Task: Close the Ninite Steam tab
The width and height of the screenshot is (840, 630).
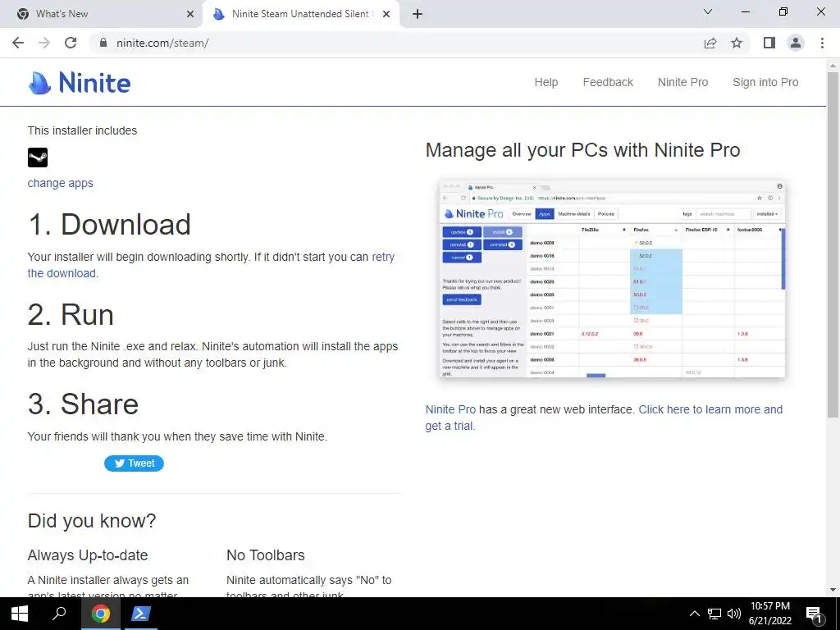Action: pyautogui.click(x=386, y=14)
